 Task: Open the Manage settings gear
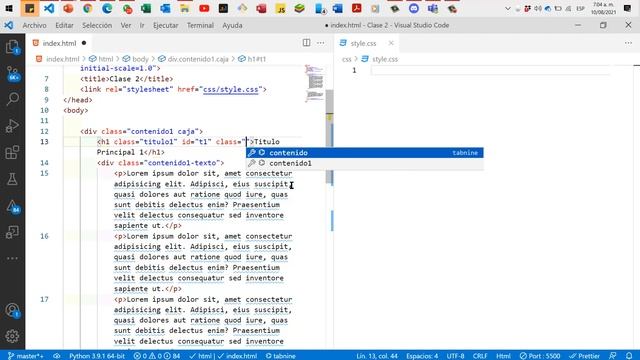12,336
